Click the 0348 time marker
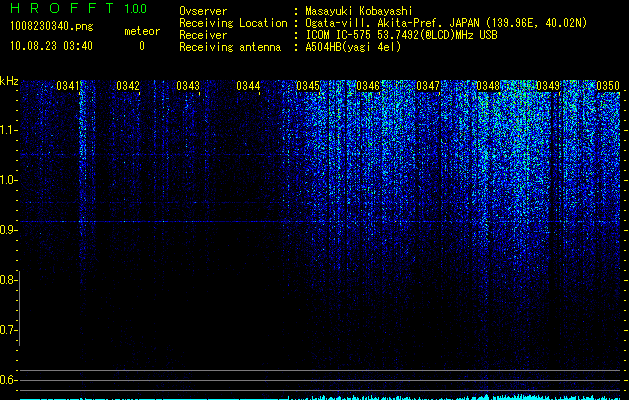629x400 pixels. pyautogui.click(x=488, y=86)
